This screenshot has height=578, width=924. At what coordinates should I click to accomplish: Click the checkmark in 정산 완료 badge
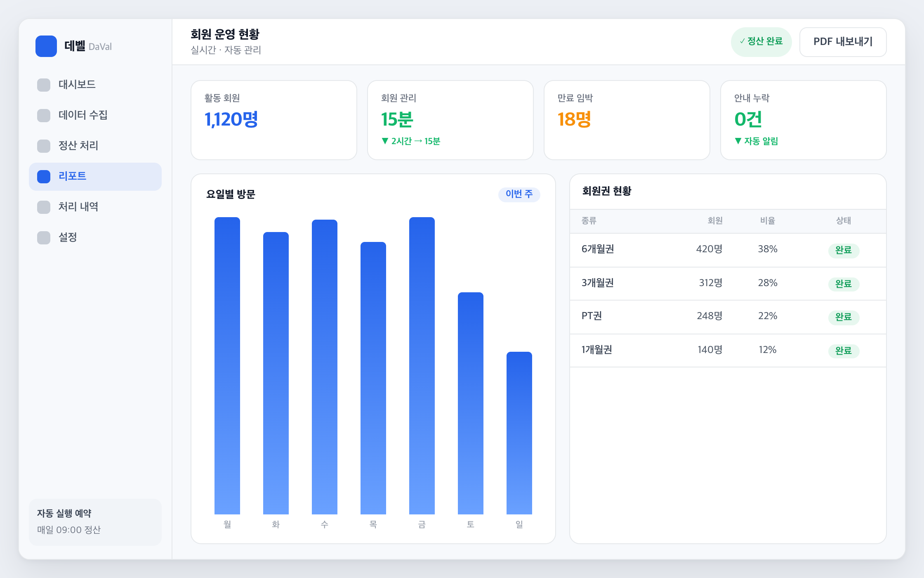tap(742, 41)
